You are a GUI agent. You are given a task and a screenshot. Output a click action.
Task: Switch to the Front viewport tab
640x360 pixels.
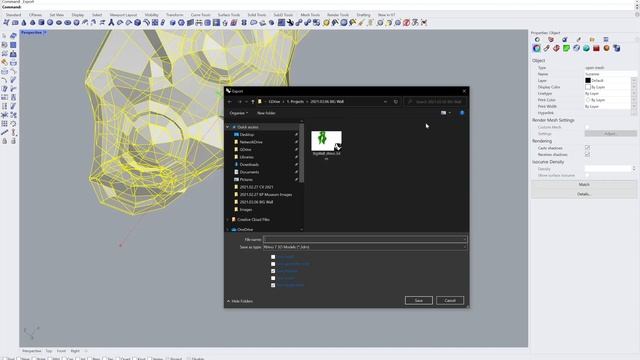[61, 351]
